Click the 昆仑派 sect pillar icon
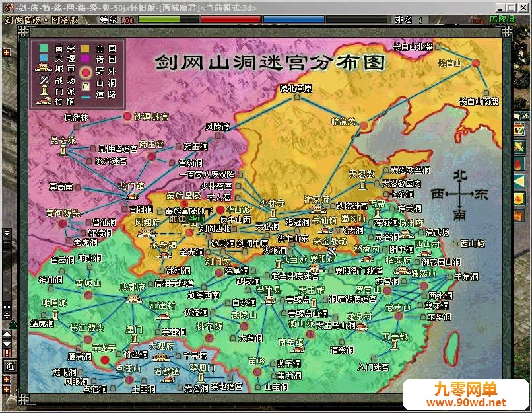This screenshot has height=413, width=532. (63, 150)
